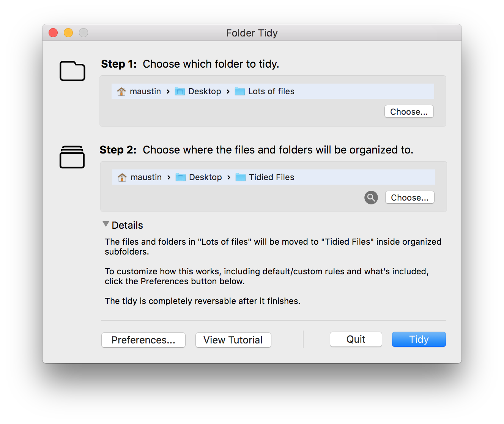Click the maustin home icon in Step 1 path
The image size is (504, 424).
pyautogui.click(x=121, y=92)
